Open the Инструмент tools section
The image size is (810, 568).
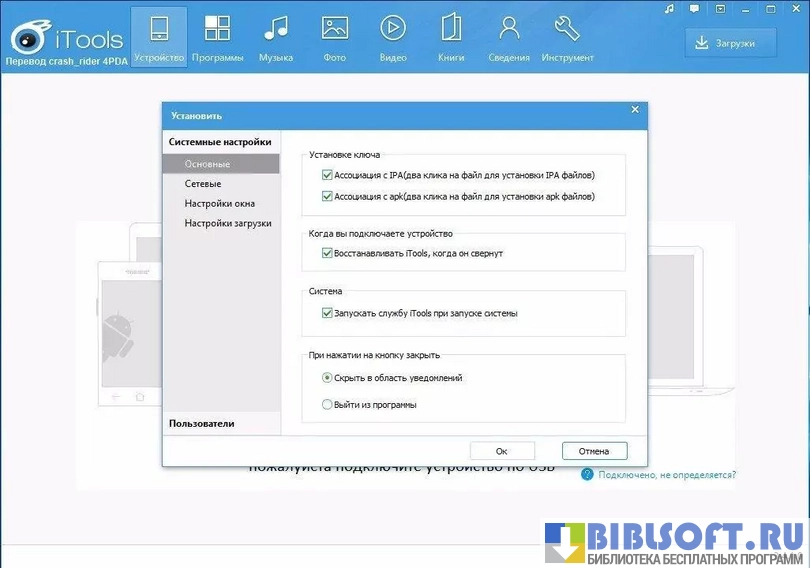click(x=567, y=37)
